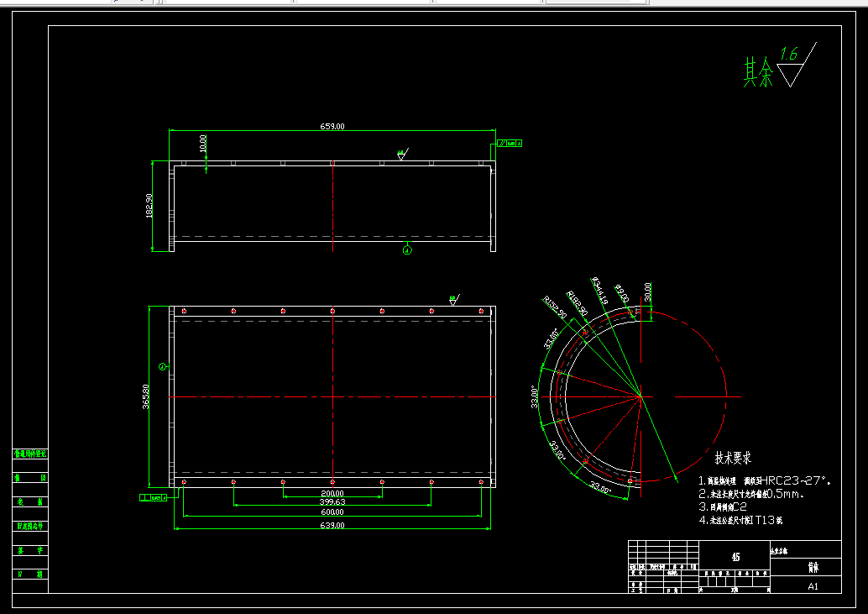The width and height of the screenshot is (868, 614).
Task: Select the green 其余 annotation text
Action: (x=758, y=72)
